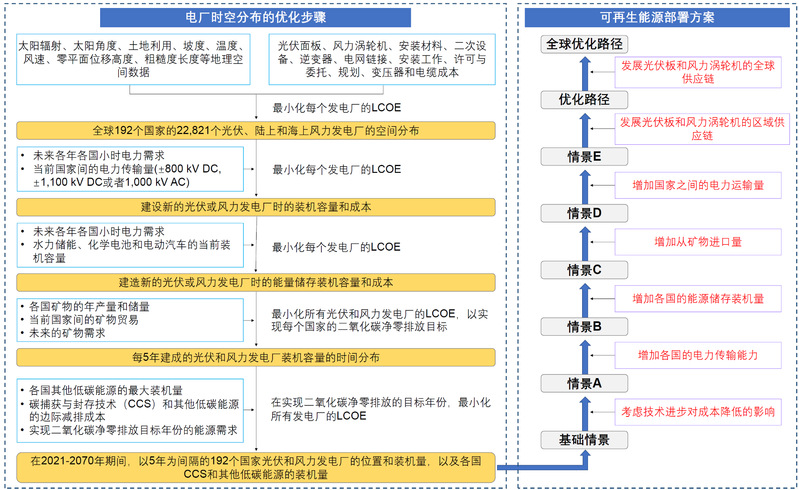Viewport: 799px width, 490px height.
Task: Select the 情景C node
Action: 583,270
